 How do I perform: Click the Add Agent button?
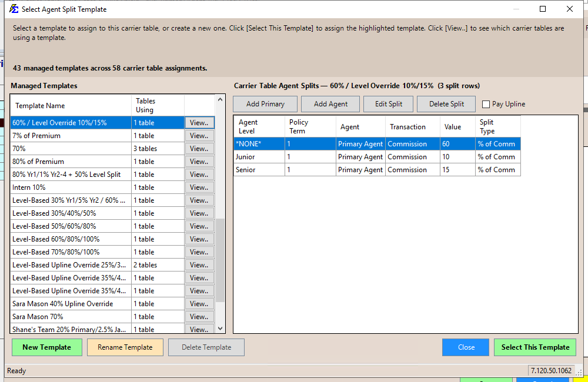tap(330, 104)
